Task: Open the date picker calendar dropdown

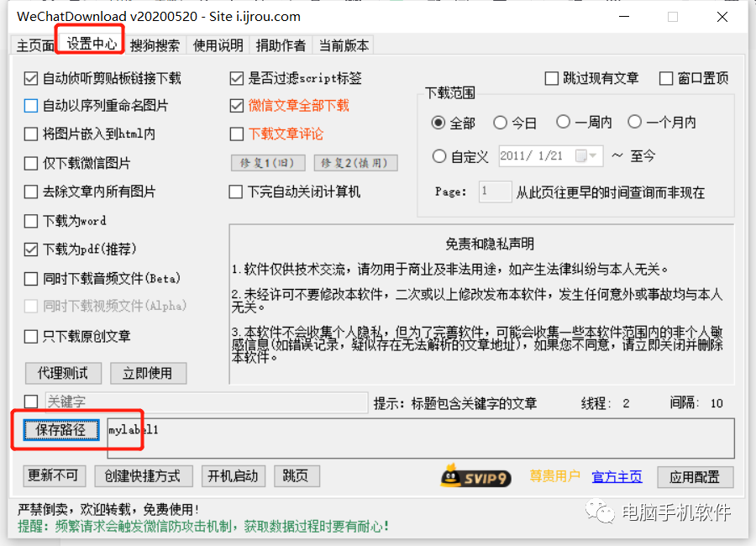Action: 587,155
